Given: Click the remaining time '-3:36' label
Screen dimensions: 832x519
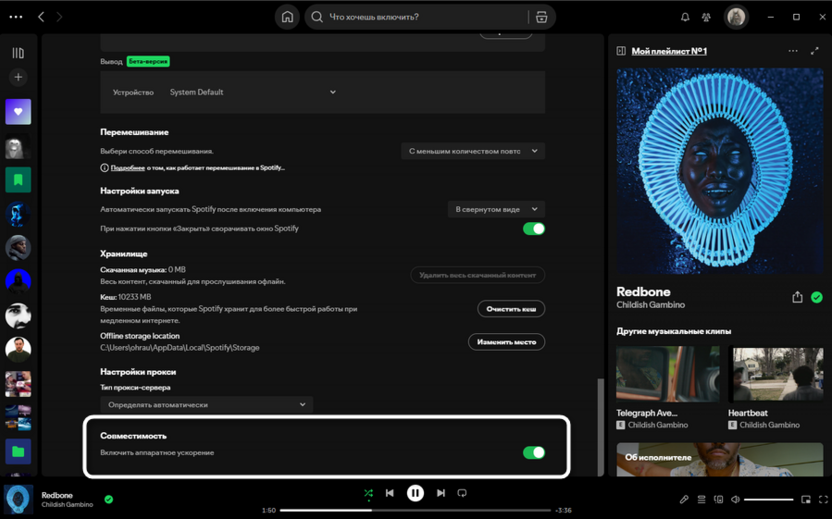Looking at the screenshot, I should (563, 510).
